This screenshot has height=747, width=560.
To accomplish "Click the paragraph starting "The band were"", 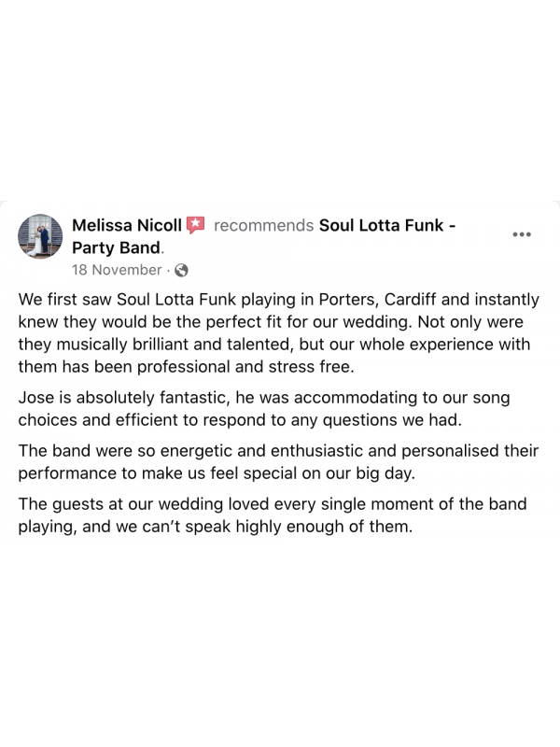I will point(278,462).
